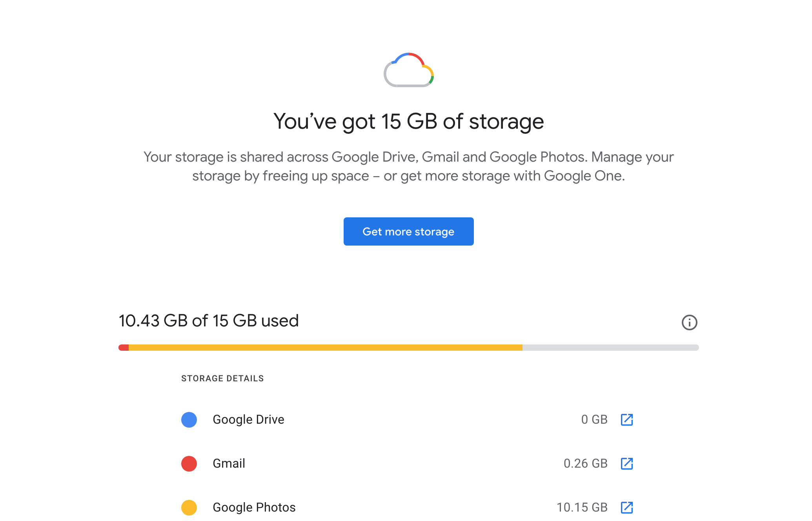This screenshot has width=812, height=521.
Task: Open Google Drive via its external-link icon
Action: point(626,419)
